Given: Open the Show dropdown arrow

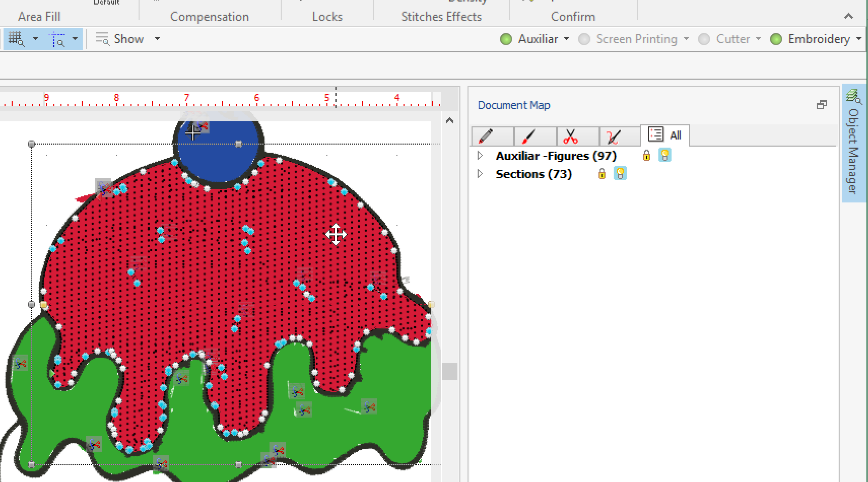Looking at the screenshot, I should pyautogui.click(x=157, y=39).
